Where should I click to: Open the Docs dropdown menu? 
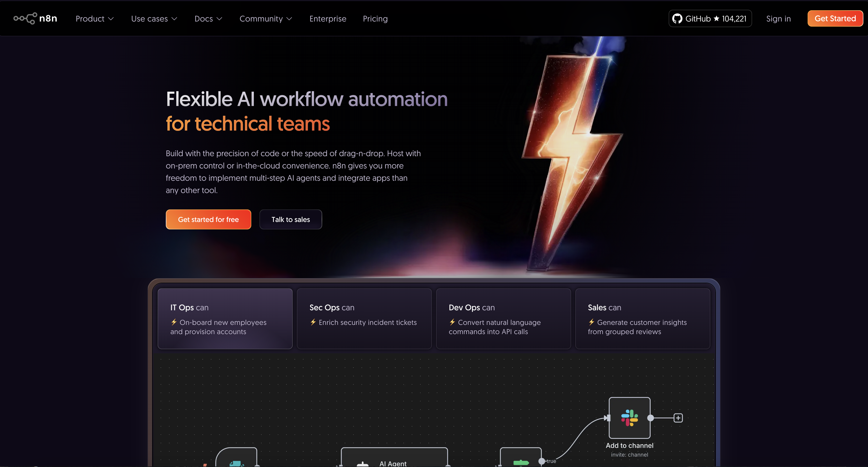(208, 18)
